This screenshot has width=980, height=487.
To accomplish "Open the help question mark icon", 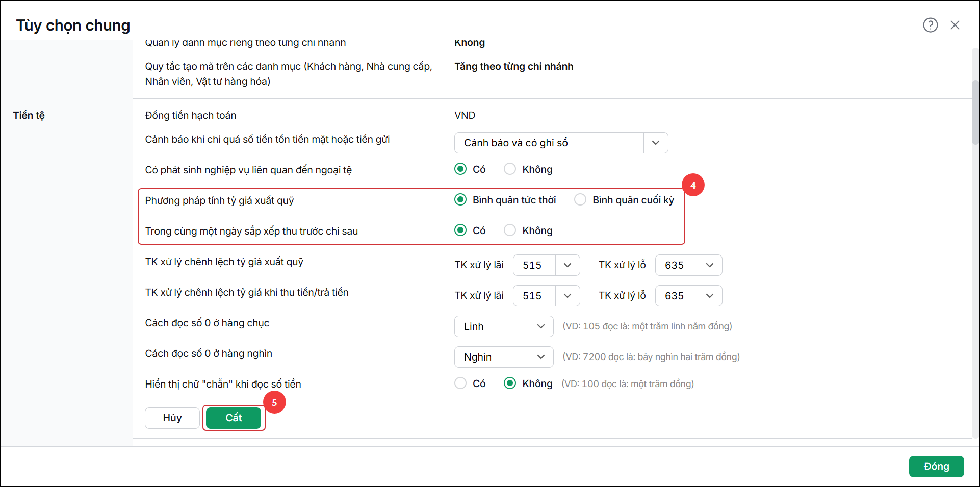I will (x=930, y=25).
